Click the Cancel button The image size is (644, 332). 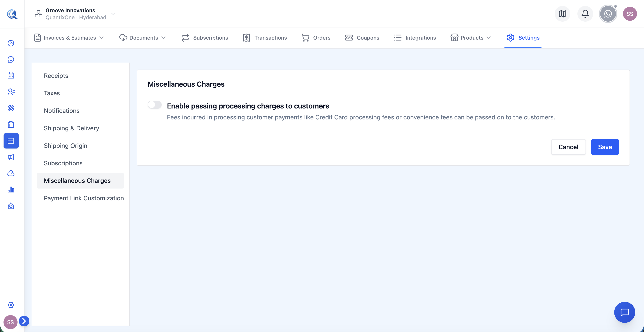click(568, 147)
